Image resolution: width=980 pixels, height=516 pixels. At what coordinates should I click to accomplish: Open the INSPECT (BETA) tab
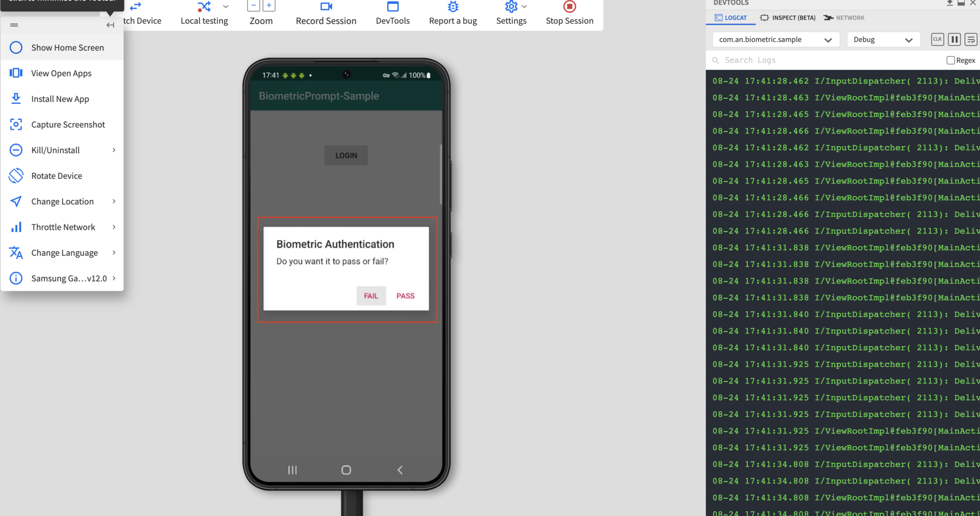[787, 18]
